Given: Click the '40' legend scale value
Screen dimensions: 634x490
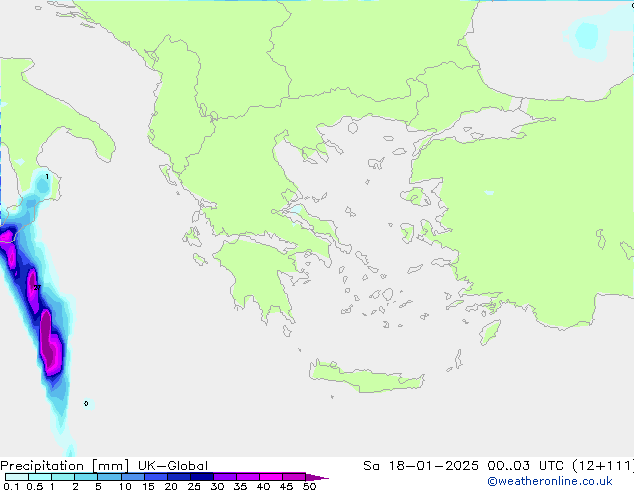Looking at the screenshot, I should click(263, 486).
